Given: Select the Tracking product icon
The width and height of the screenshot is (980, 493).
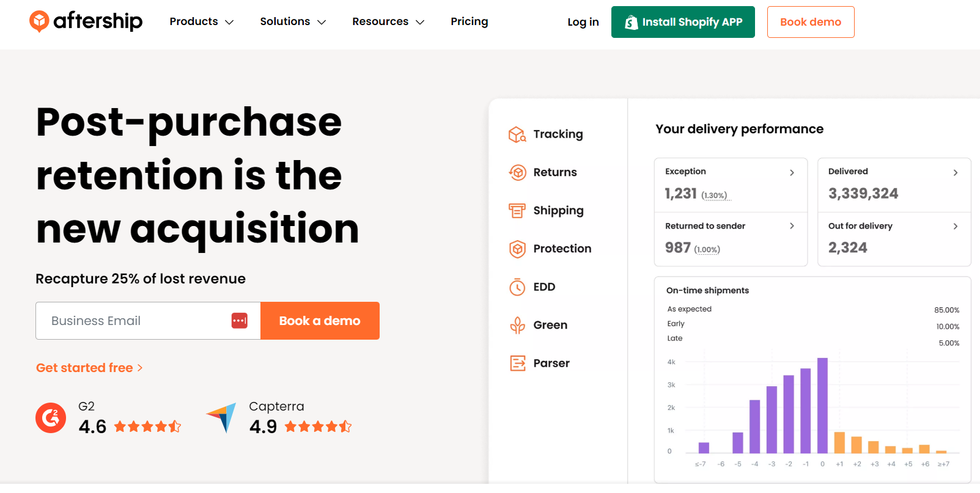Looking at the screenshot, I should [x=517, y=134].
